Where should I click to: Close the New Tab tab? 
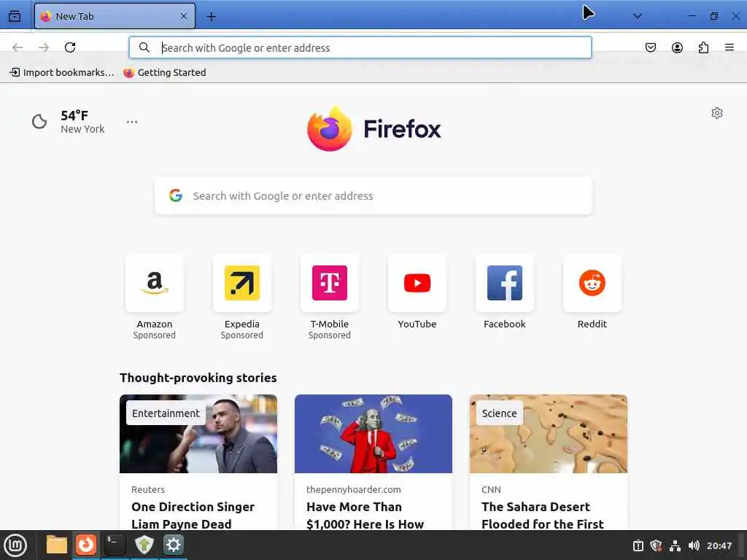[x=184, y=16]
